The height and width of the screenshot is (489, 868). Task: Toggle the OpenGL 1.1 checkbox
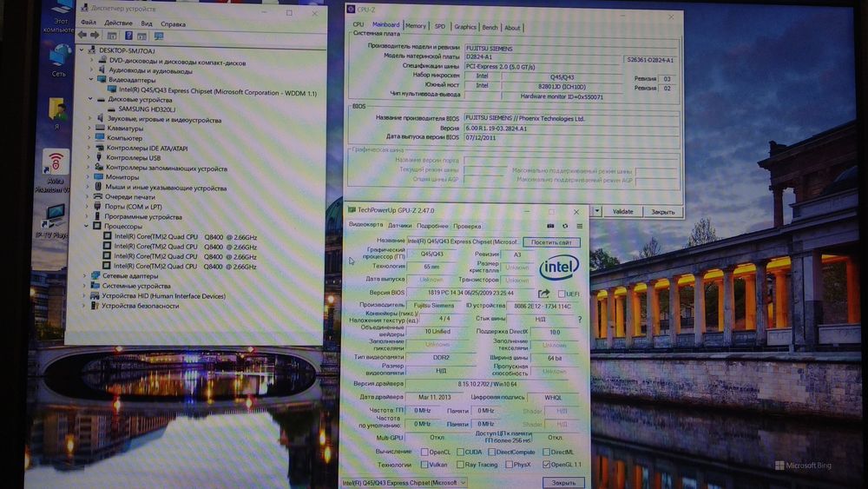[546, 464]
